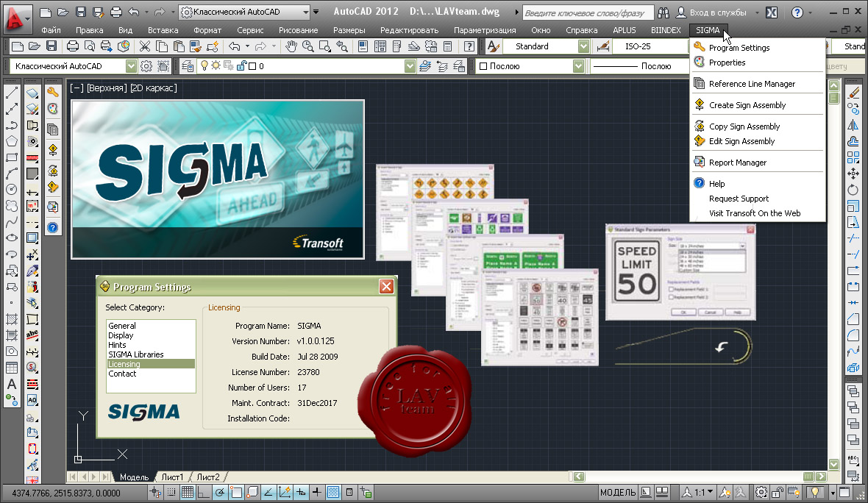Toggle Dynamic Input in the status bar
Screen dimensions: 868x503
301,492
